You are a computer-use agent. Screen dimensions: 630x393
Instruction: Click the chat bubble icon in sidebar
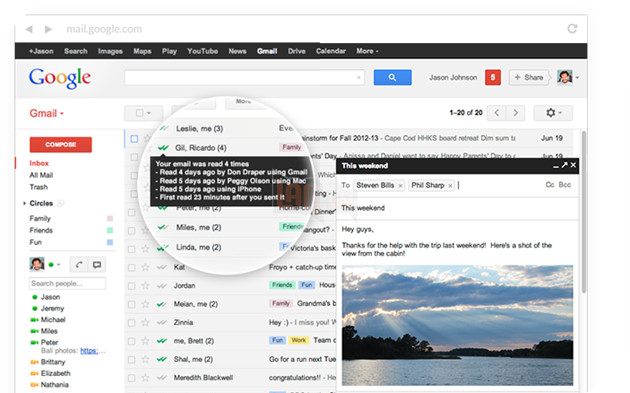click(97, 264)
